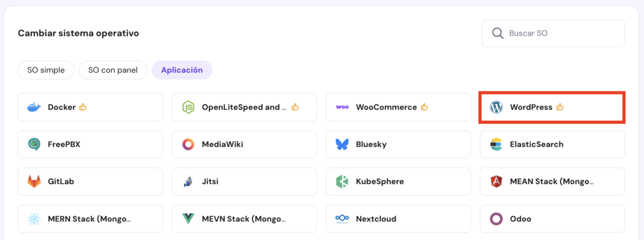Click the KubeSphere logo icon
644x240 pixels.
coord(342,182)
